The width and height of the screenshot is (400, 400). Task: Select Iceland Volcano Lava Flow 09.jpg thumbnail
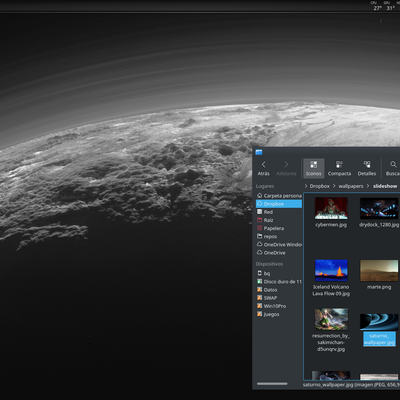(x=331, y=271)
